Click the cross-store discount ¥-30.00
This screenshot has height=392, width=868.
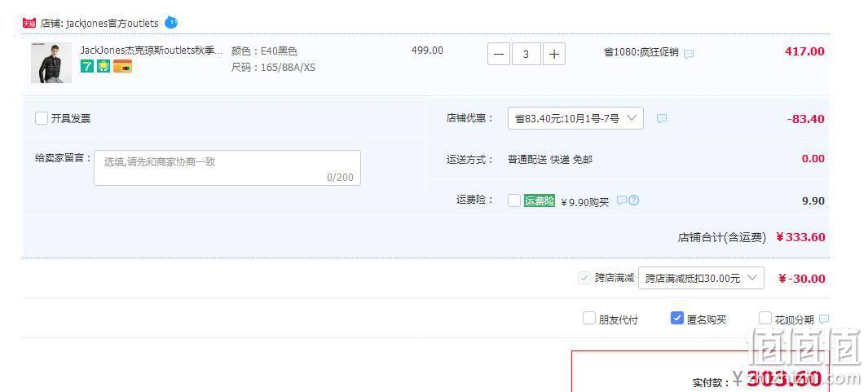pyautogui.click(x=801, y=279)
